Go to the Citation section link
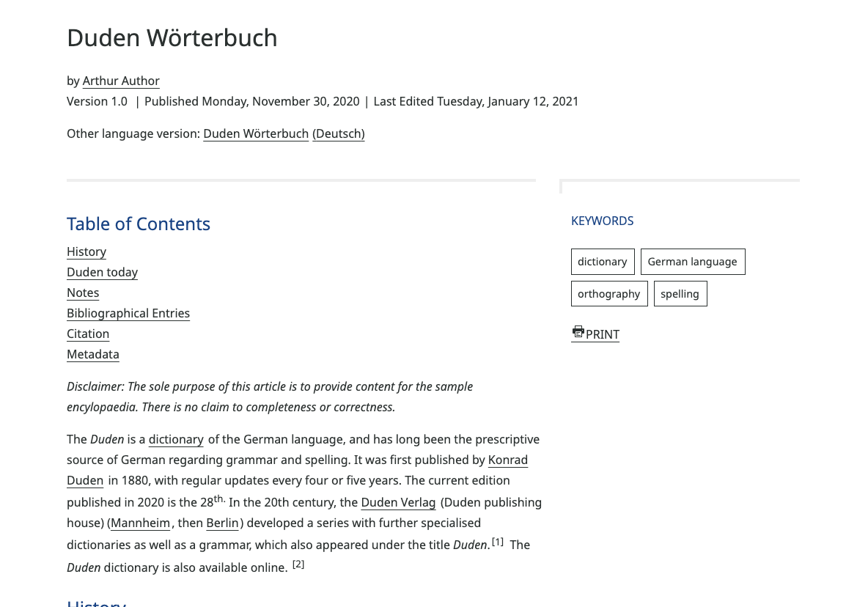 point(88,334)
